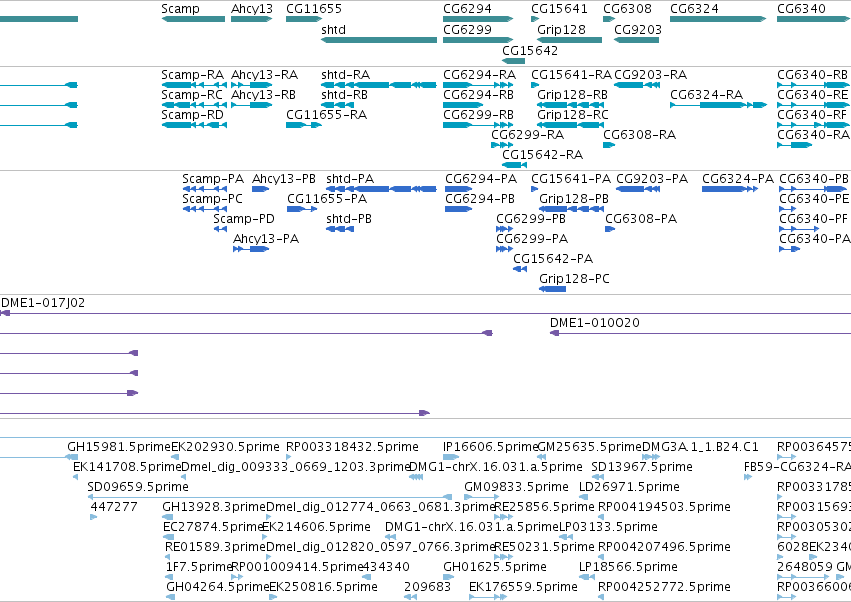Select EST LD26971.5prime
Image resolution: width=851 pixels, height=602 pixels.
pyautogui.click(x=629, y=487)
